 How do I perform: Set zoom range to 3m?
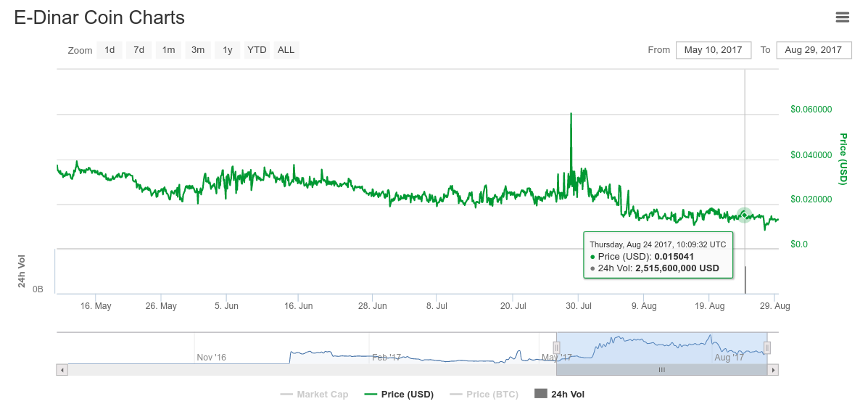[x=198, y=50]
